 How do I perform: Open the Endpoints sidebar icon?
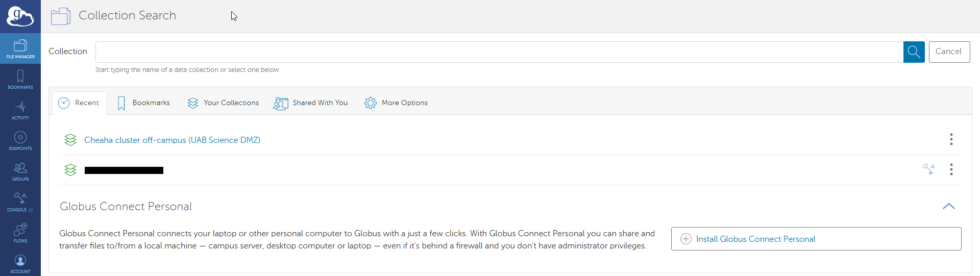(20, 140)
